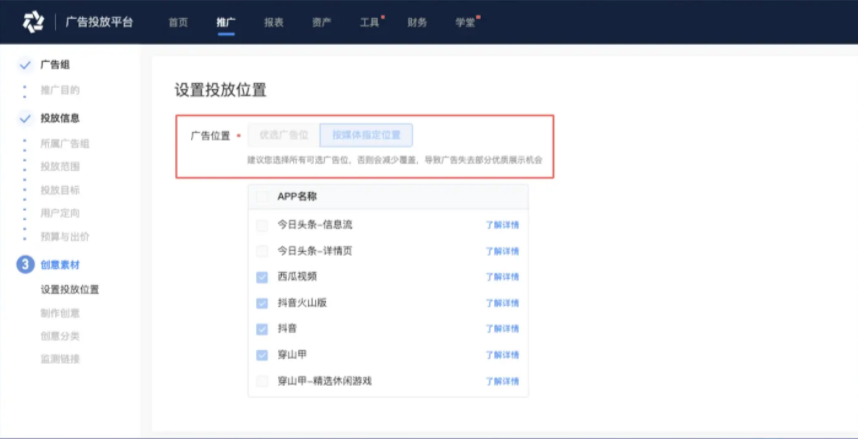
Task: Open the 资产 tab
Action: [x=321, y=22]
